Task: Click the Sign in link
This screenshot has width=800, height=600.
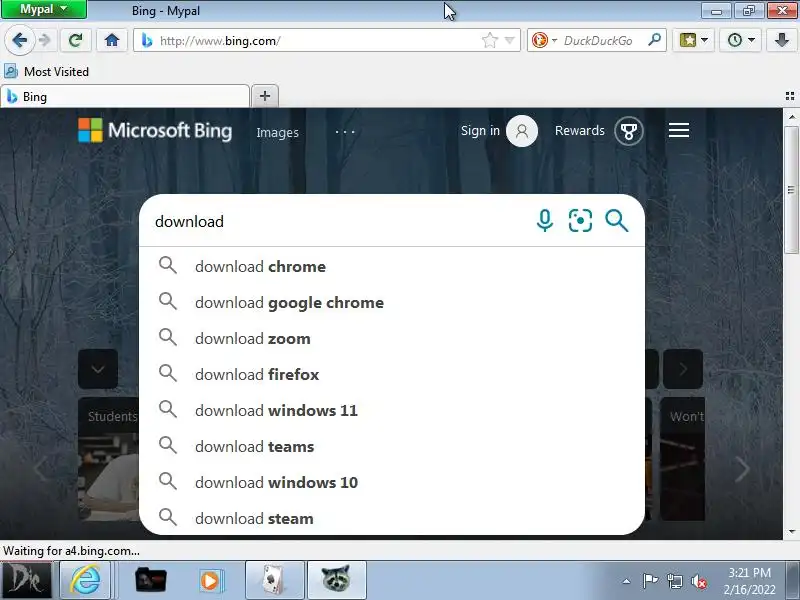Action: [480, 131]
